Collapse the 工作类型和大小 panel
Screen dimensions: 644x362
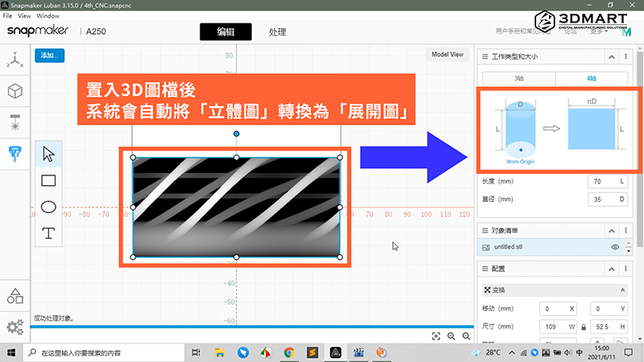click(611, 56)
